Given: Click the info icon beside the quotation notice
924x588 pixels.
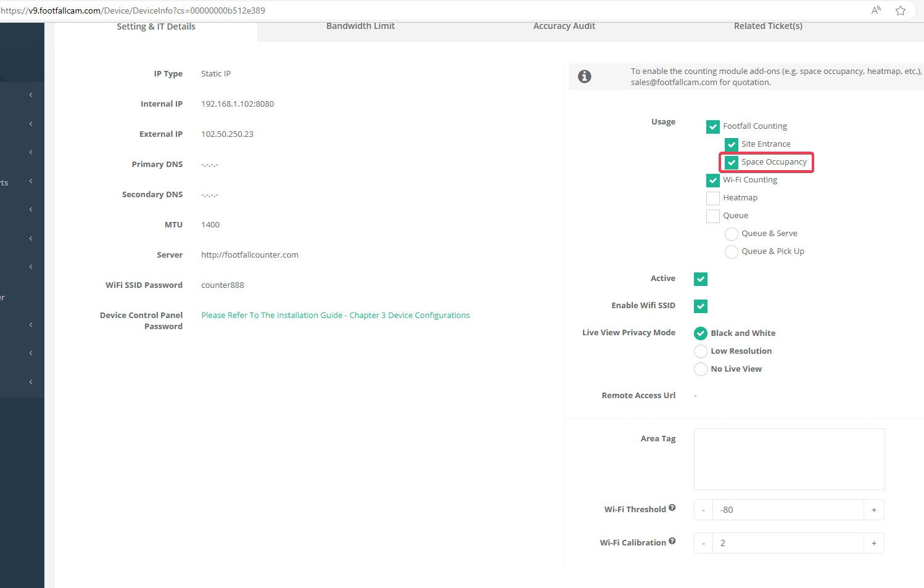Looking at the screenshot, I should click(584, 76).
